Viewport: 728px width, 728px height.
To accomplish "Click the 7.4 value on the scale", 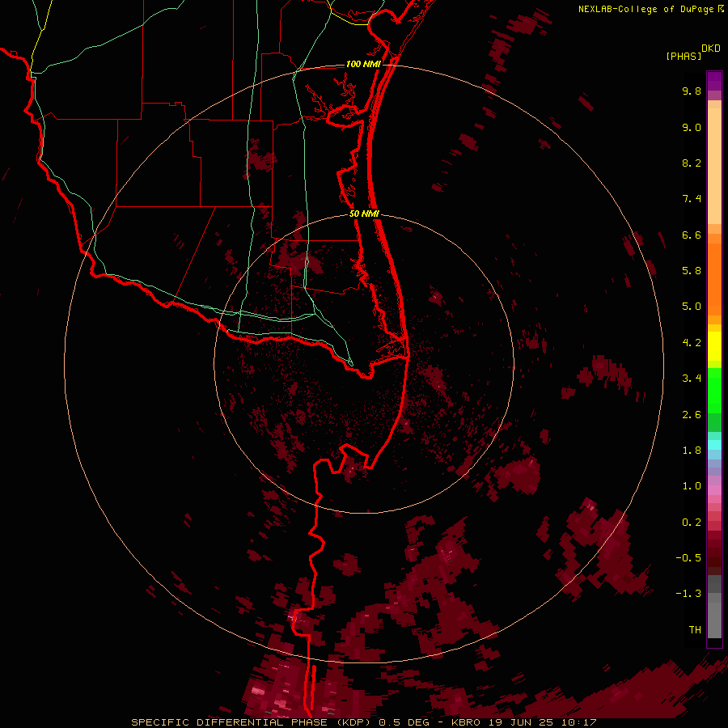I will pyautogui.click(x=692, y=199).
